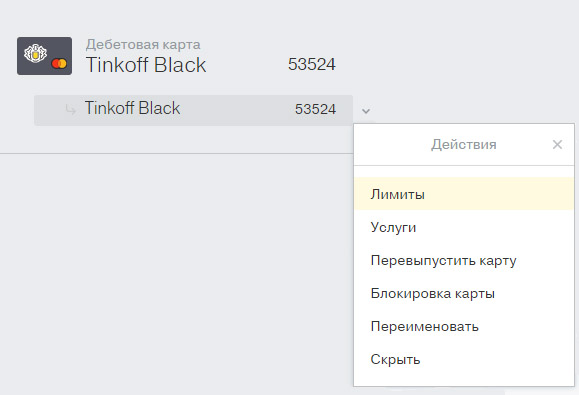Open the main Tinkoff Black account title
The image size is (579, 395).
146,65
